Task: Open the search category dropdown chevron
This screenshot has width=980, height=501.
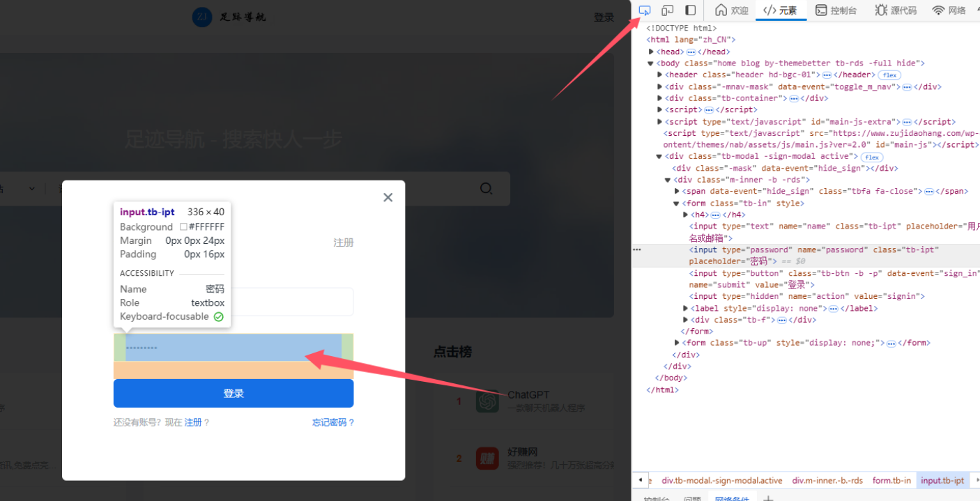Action: coord(32,189)
